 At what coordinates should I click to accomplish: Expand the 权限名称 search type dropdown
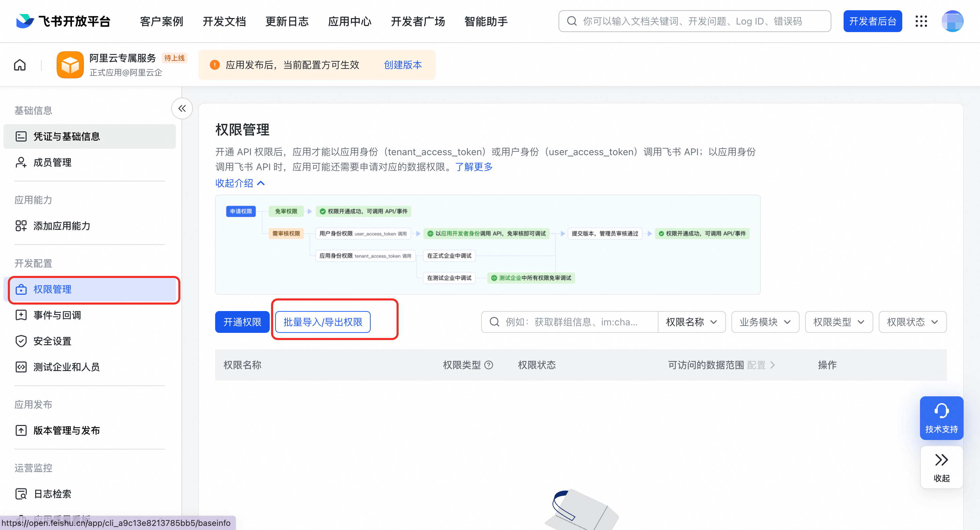(691, 322)
